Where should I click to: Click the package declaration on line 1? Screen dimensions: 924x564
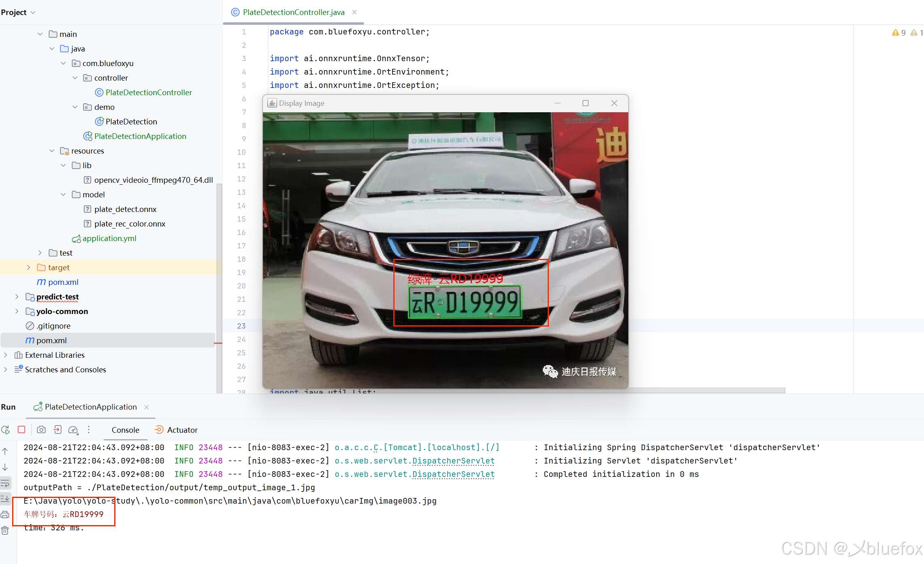pyautogui.click(x=350, y=32)
